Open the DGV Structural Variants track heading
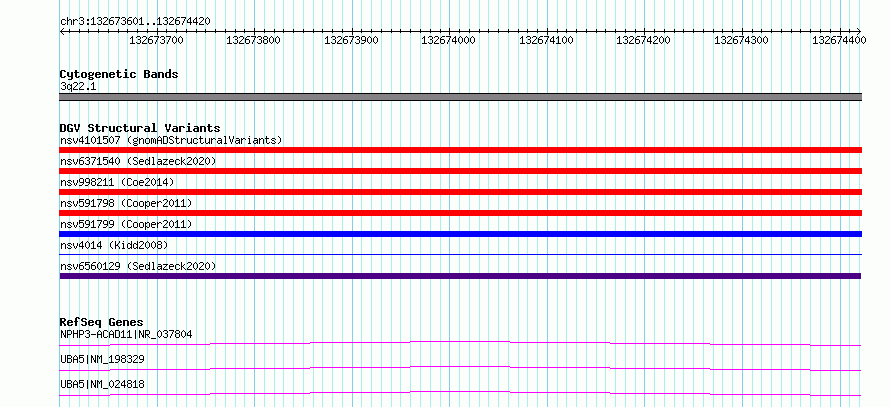The height and width of the screenshot is (407, 890). [x=140, y=128]
